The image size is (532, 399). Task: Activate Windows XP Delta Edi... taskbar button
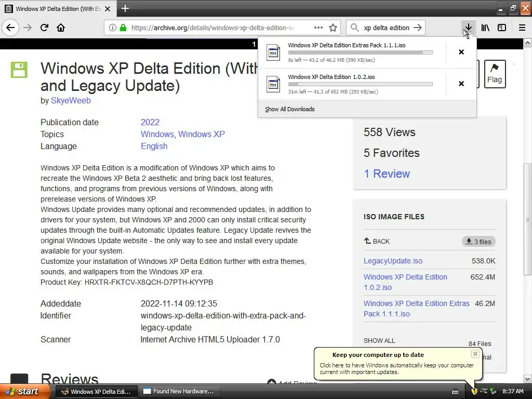[96, 391]
